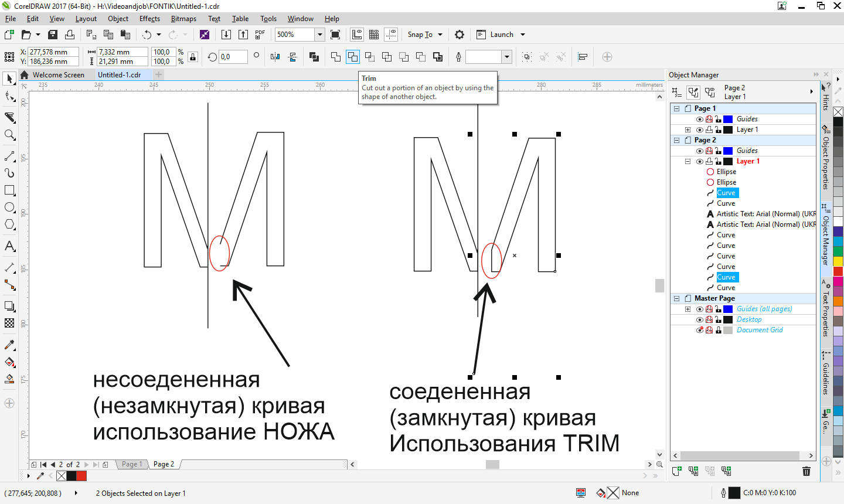The width and height of the screenshot is (844, 504).
Task: Toggle Show Rulers button in toolbar
Action: pyautogui.click(x=357, y=35)
